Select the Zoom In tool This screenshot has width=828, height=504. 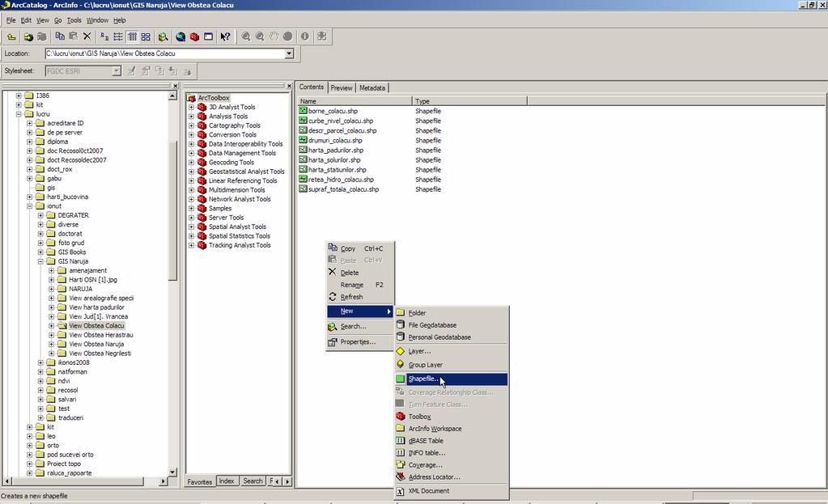[246, 36]
